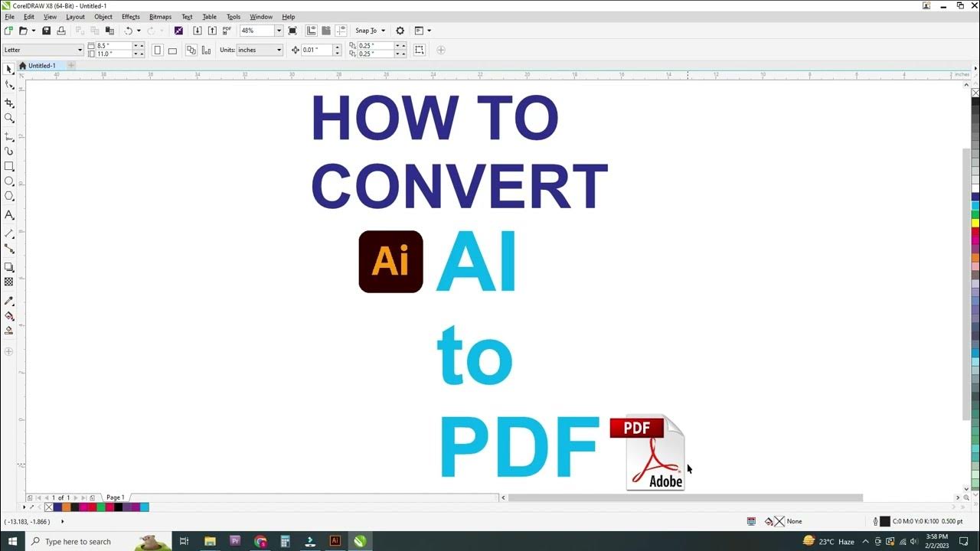Toggle Show rulers button
The width and height of the screenshot is (980, 551).
point(312,31)
